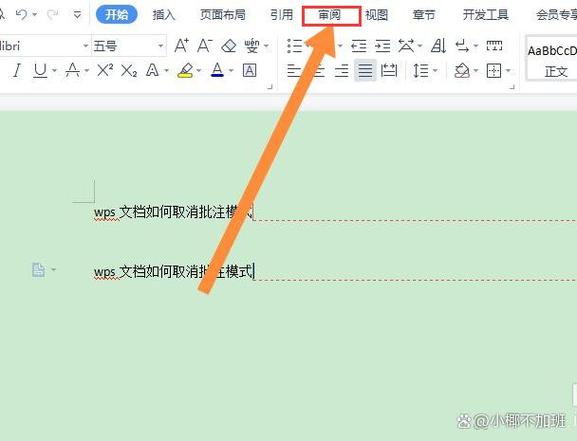Decrease paragraph indent

[x=358, y=46]
